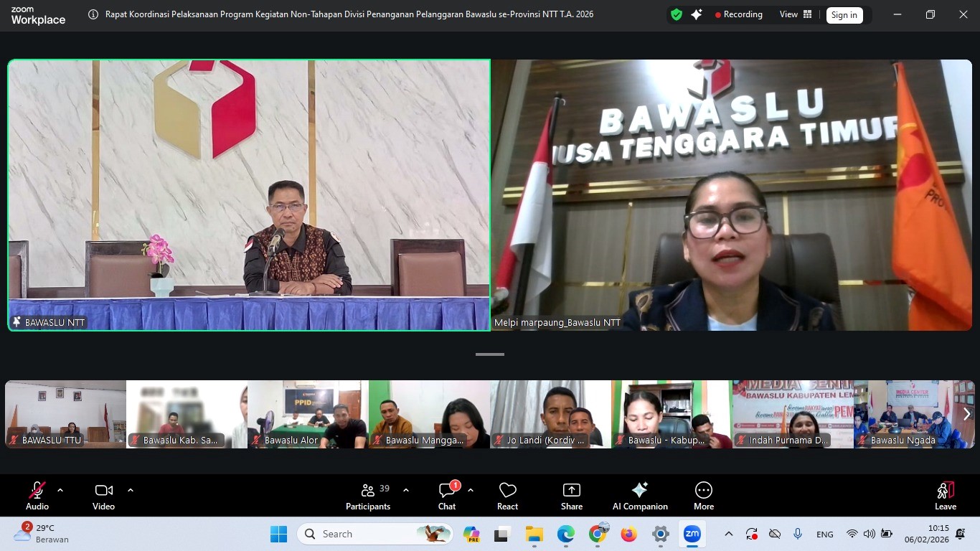
Task: Open the More options menu
Action: [x=704, y=496]
